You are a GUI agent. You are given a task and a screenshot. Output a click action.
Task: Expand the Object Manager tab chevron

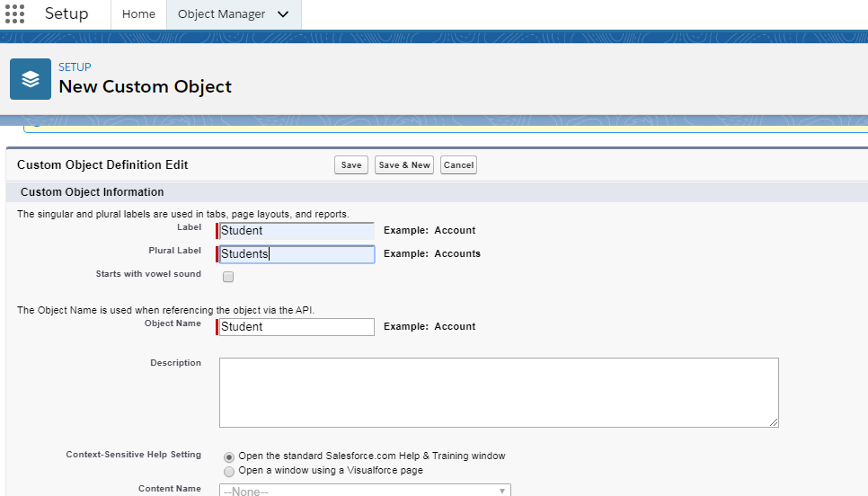284,14
